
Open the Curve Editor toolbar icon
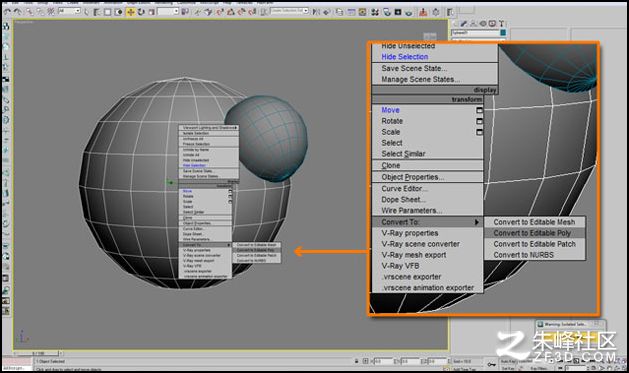(x=351, y=12)
